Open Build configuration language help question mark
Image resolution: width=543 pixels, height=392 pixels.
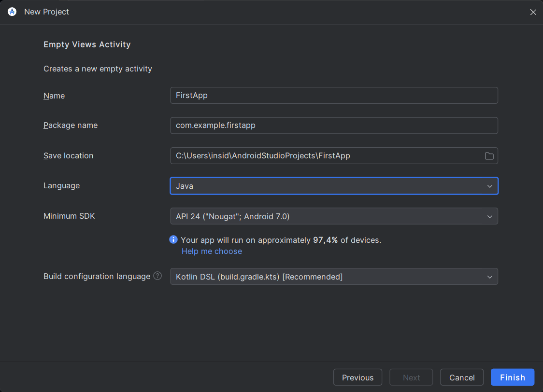point(157,276)
